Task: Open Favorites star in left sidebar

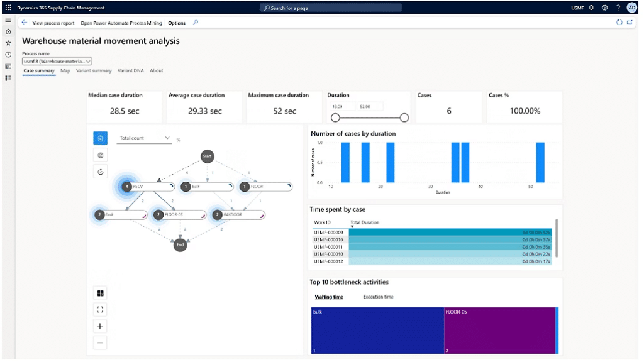Action: click(8, 43)
